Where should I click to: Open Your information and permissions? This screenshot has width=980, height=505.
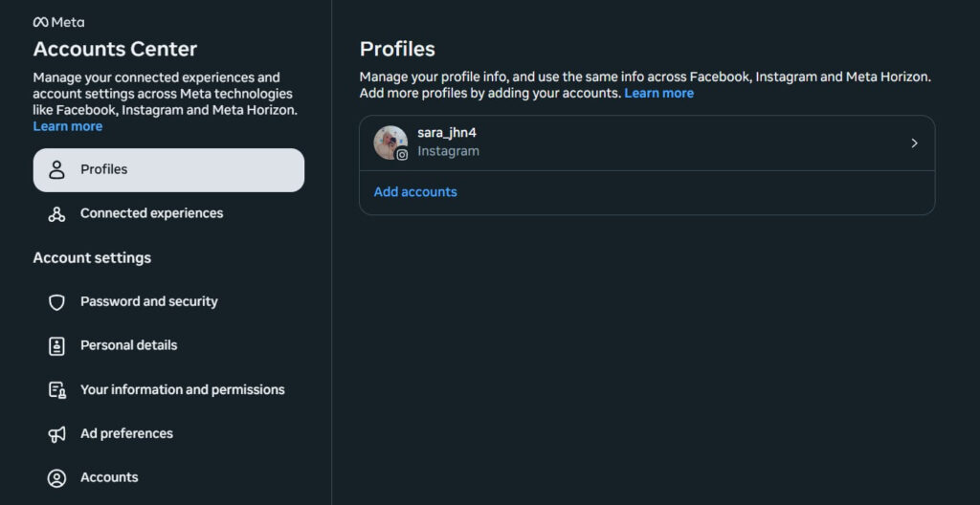(168, 390)
